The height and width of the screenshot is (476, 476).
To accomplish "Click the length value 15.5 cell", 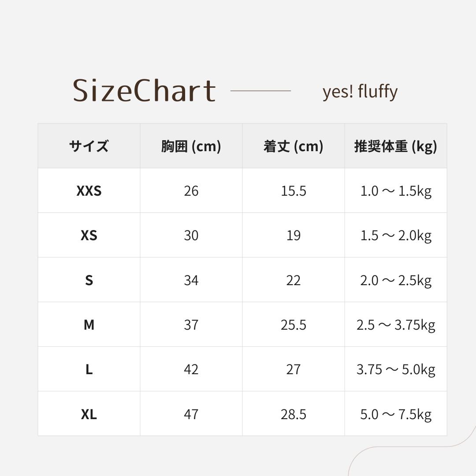I will (293, 191).
